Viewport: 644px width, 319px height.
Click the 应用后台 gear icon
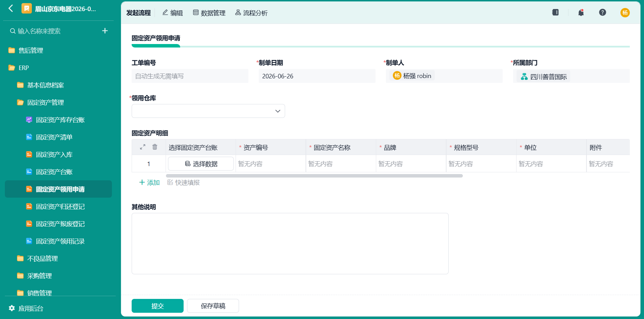tap(12, 308)
